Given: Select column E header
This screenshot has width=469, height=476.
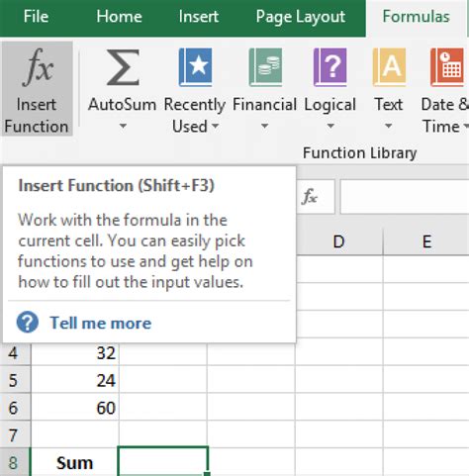Looking at the screenshot, I should (426, 241).
